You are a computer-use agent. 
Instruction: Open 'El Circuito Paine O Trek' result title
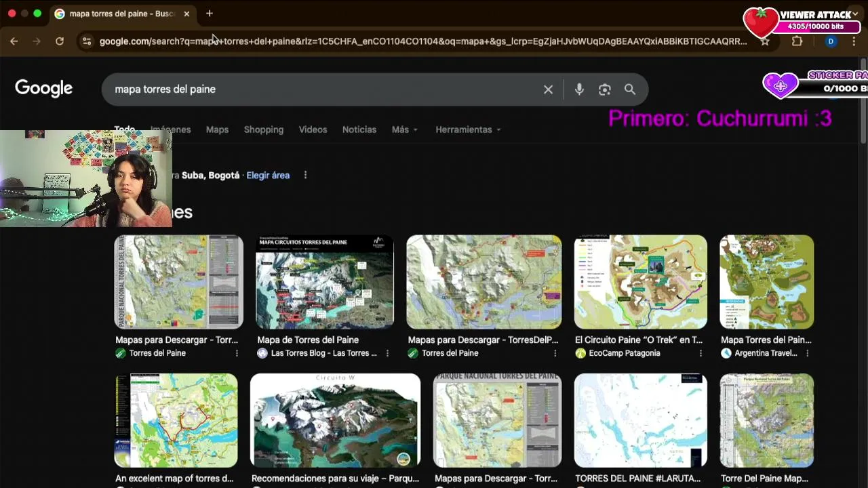(639, 340)
